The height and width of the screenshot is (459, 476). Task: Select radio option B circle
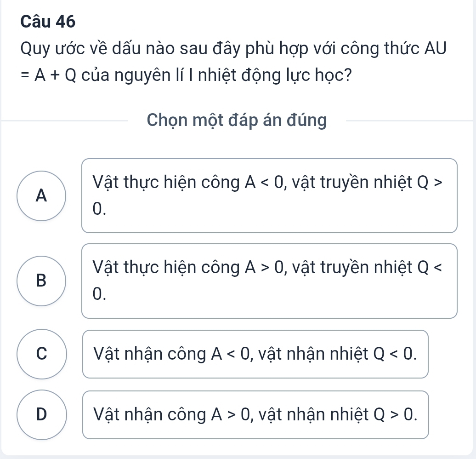coord(41,281)
